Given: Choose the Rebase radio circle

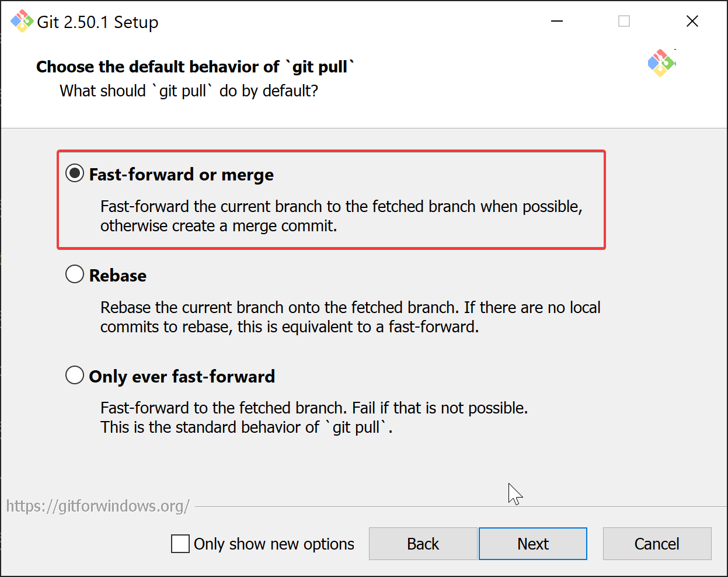Looking at the screenshot, I should 75,274.
